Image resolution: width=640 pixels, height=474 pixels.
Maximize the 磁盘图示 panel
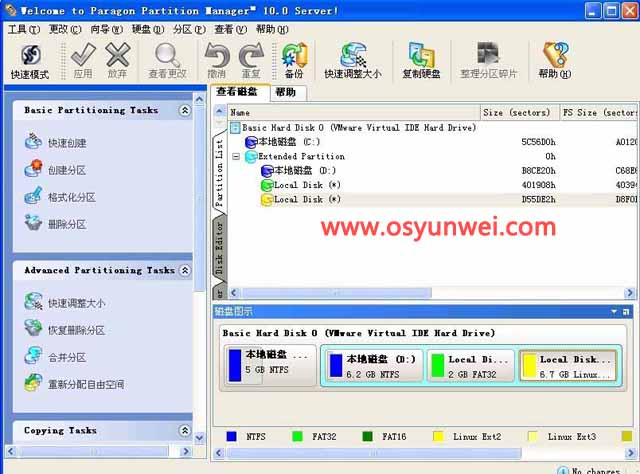click(626, 312)
